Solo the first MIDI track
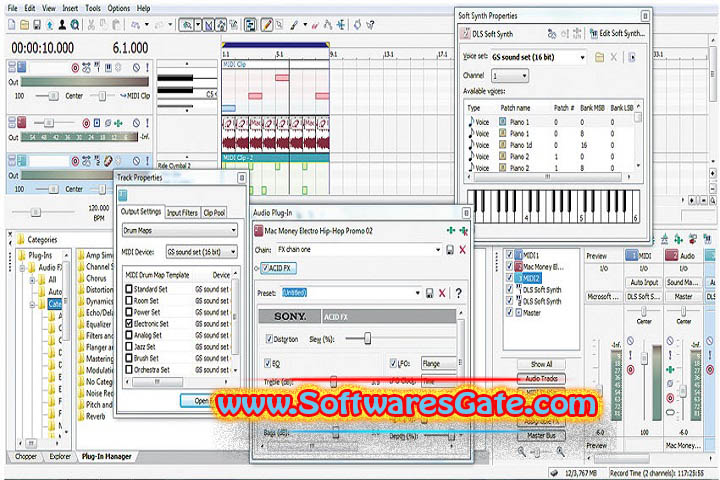 147,68
